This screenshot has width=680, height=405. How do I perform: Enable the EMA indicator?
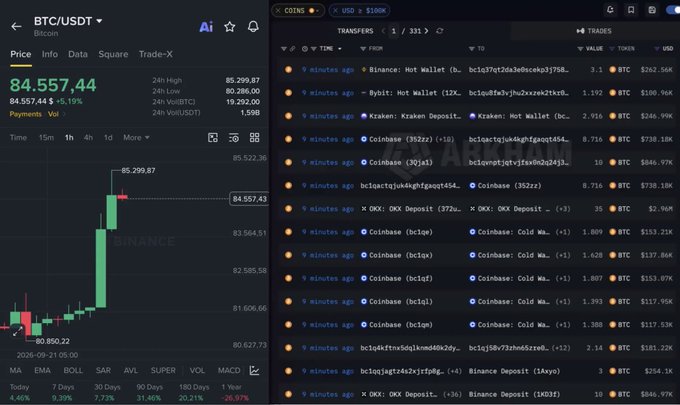click(42, 370)
